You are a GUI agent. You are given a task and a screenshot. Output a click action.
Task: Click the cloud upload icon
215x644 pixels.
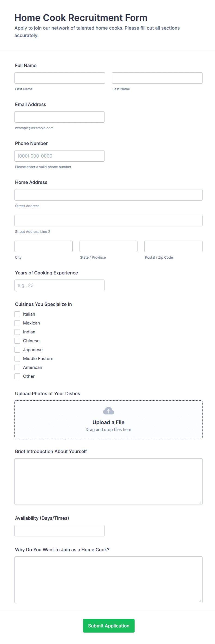108,411
